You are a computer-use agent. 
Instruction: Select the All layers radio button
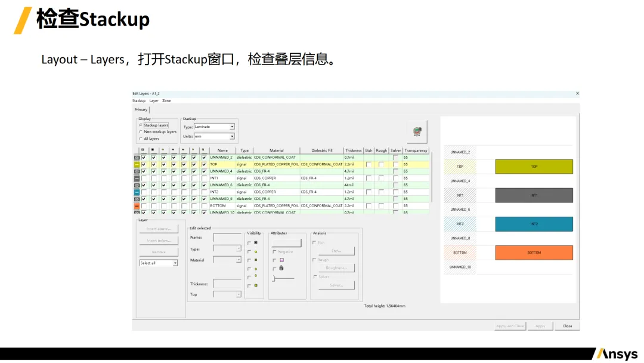[141, 139]
